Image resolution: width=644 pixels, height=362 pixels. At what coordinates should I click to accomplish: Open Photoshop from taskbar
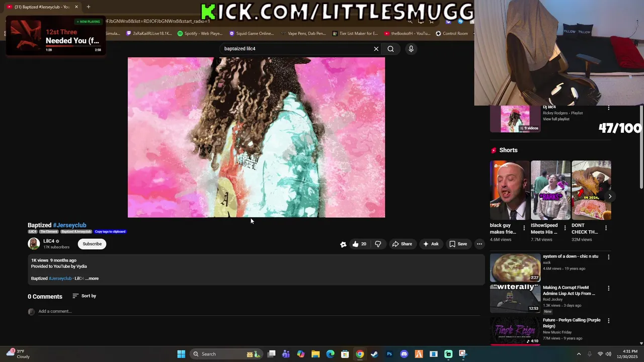[x=389, y=354]
